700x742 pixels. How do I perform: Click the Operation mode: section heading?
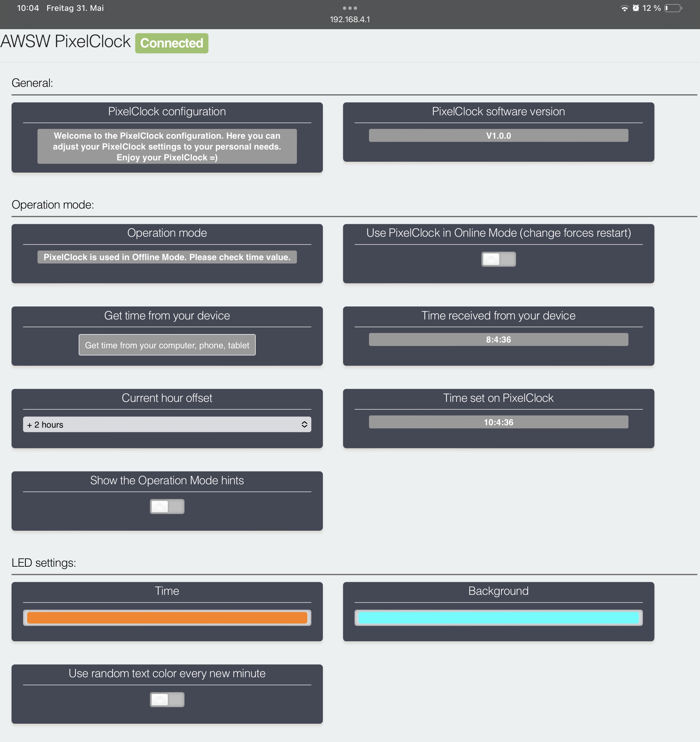pyautogui.click(x=53, y=204)
